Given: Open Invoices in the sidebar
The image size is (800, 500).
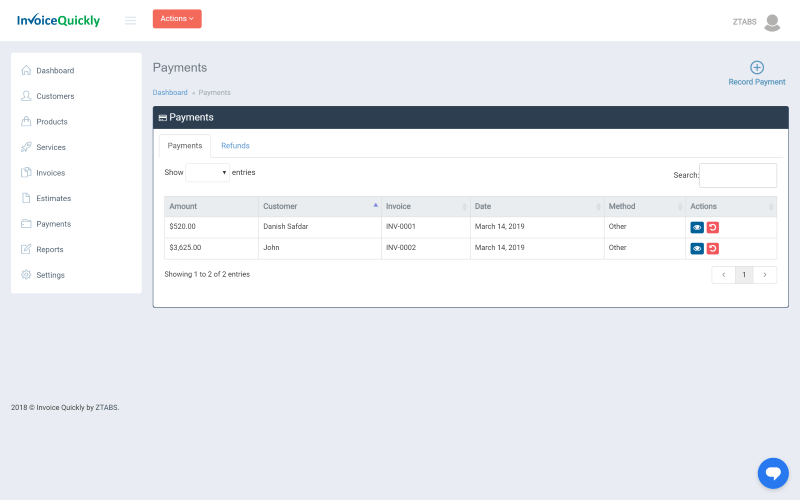Looking at the screenshot, I should point(50,173).
